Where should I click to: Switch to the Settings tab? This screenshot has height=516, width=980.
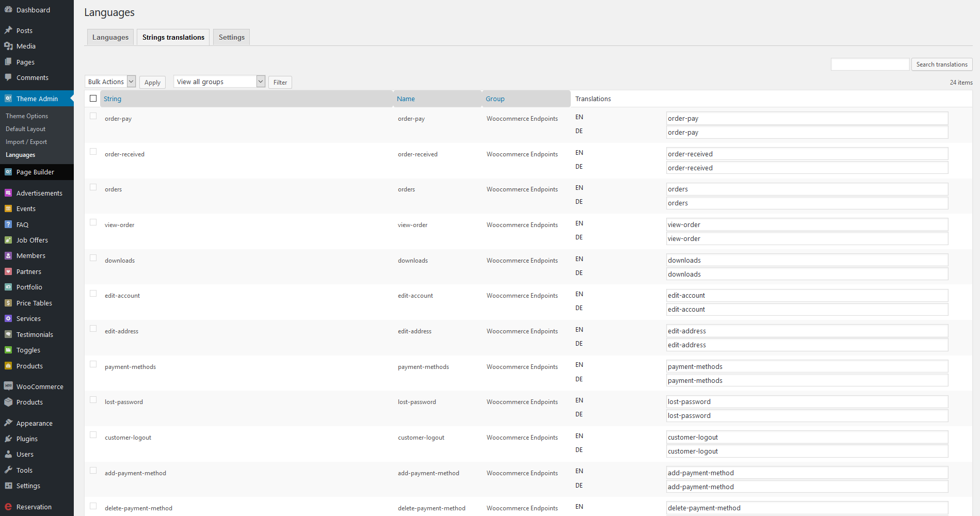point(232,37)
